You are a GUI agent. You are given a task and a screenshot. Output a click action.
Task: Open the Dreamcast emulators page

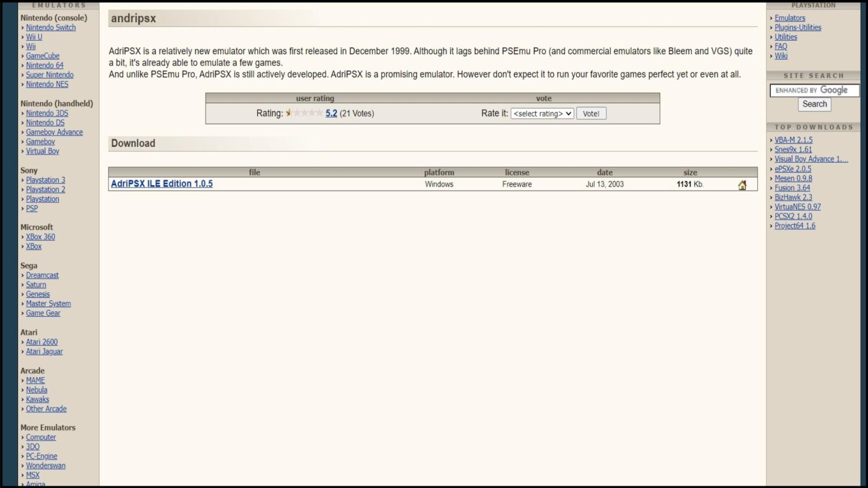(42, 275)
